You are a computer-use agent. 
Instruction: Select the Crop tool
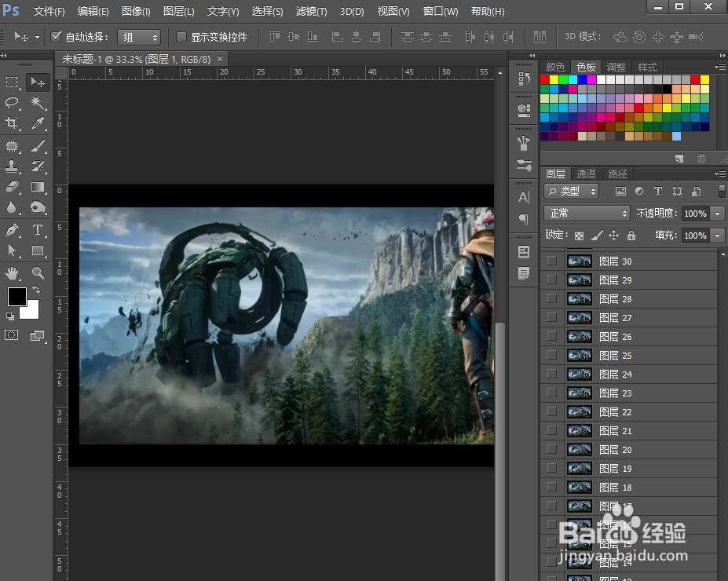pos(12,123)
